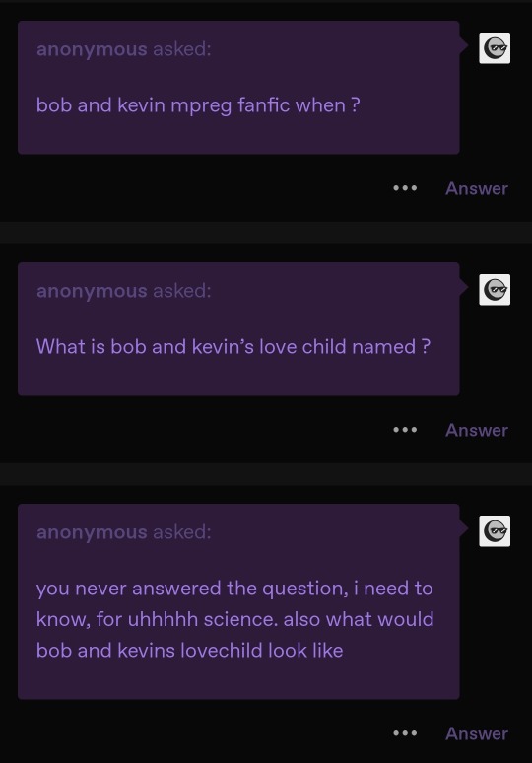Open the three-dot options for the mpreg fanfic ask
Screen dimensions: 532x763
pos(405,188)
